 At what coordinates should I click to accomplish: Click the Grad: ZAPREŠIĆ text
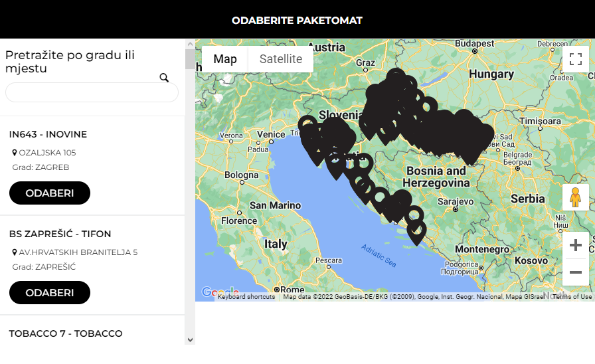44,267
